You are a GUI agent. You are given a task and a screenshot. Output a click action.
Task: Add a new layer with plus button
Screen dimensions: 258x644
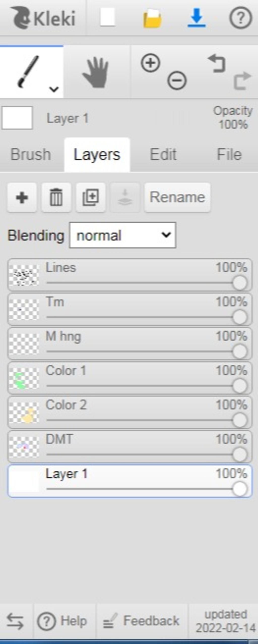tap(22, 197)
